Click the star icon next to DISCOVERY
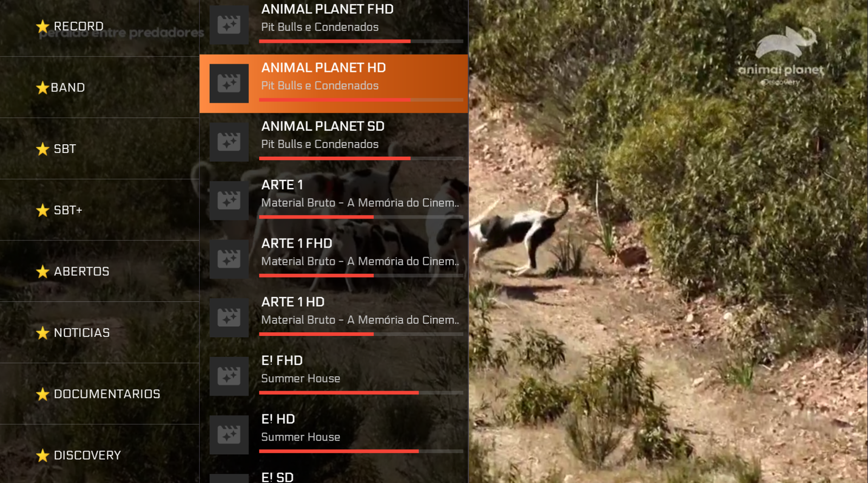 tap(42, 455)
